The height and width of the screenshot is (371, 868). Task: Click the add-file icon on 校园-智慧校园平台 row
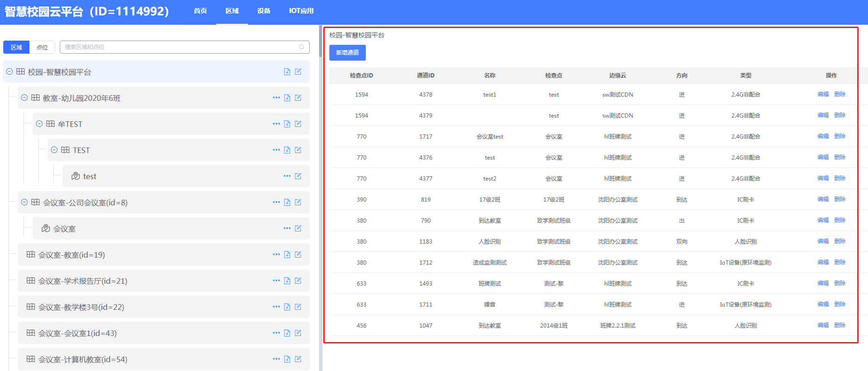click(x=287, y=72)
